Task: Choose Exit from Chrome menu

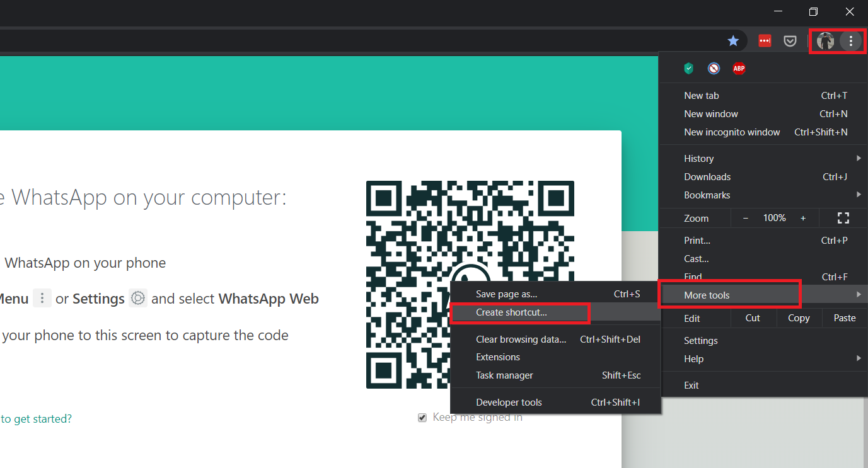Action: click(763, 385)
